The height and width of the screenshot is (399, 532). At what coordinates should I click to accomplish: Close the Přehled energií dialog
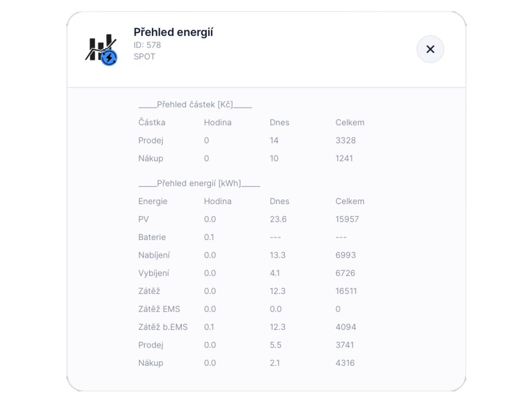(430, 49)
